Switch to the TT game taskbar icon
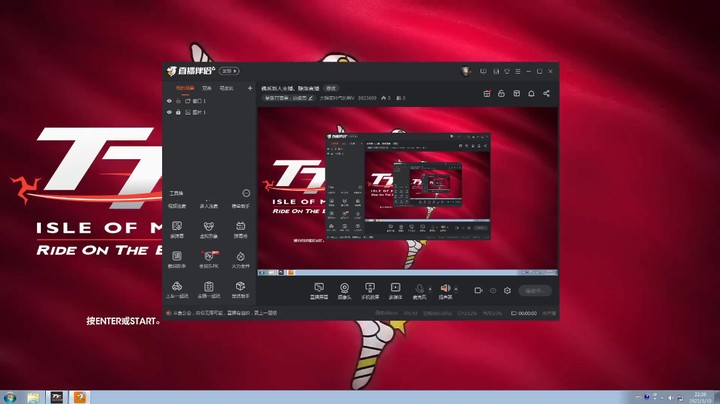Viewport: 720px width, 404px height. 56,398
